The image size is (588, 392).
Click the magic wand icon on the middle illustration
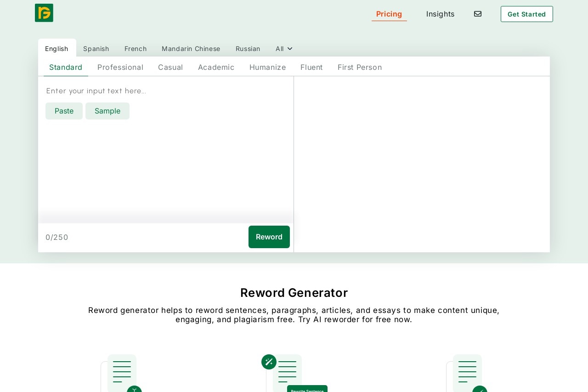tap(269, 362)
